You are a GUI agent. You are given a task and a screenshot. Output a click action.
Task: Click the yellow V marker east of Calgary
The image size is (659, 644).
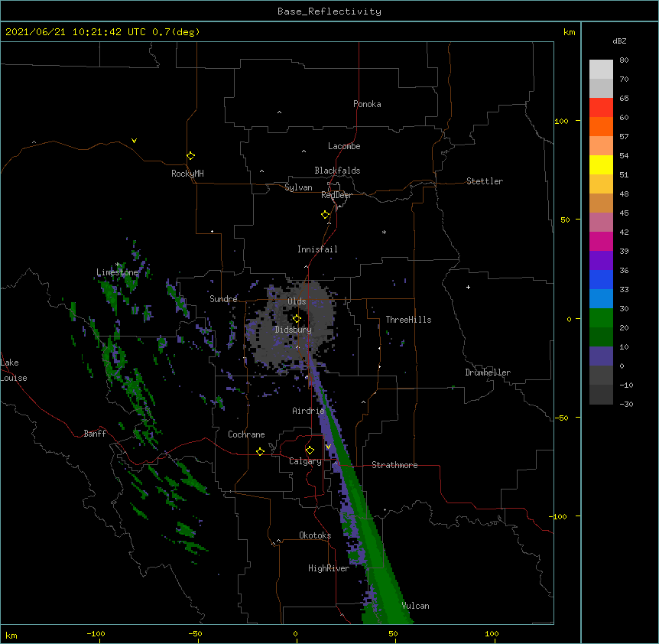pyautogui.click(x=328, y=447)
